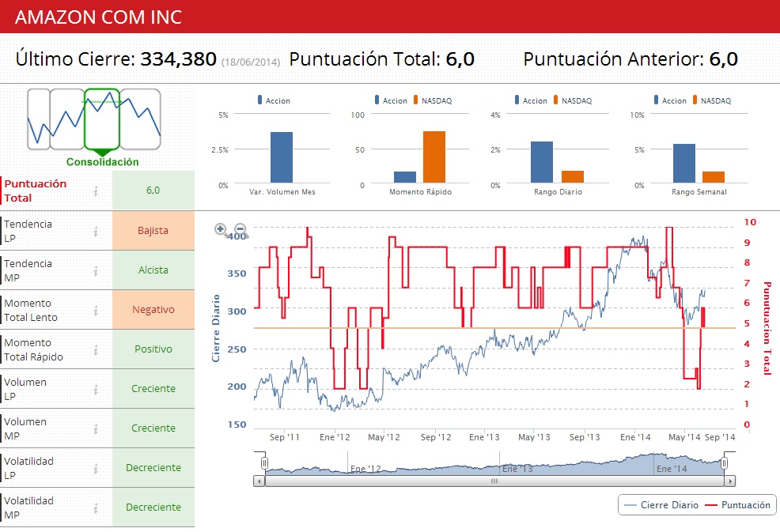
Task: Select highlighted Consolidación phase box
Action: [x=102, y=119]
